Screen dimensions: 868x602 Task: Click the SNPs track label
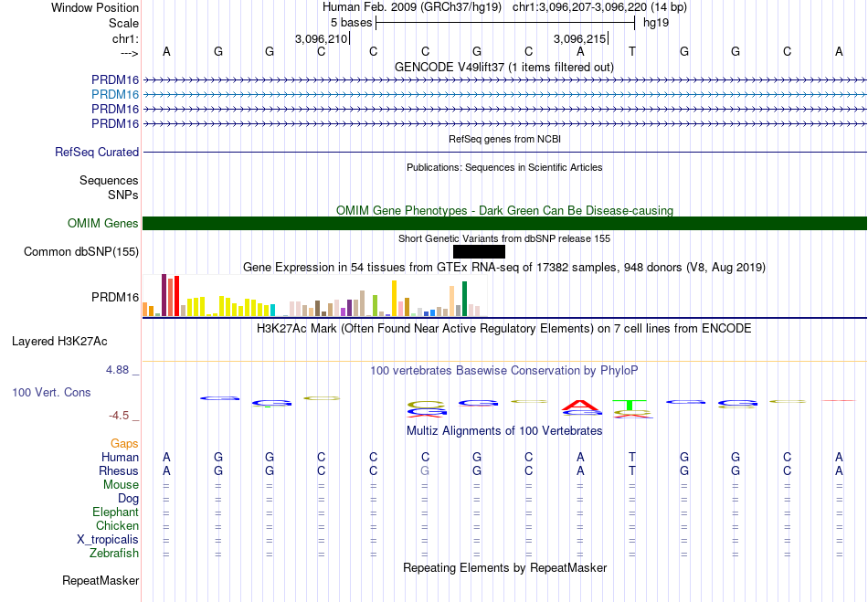pos(123,195)
